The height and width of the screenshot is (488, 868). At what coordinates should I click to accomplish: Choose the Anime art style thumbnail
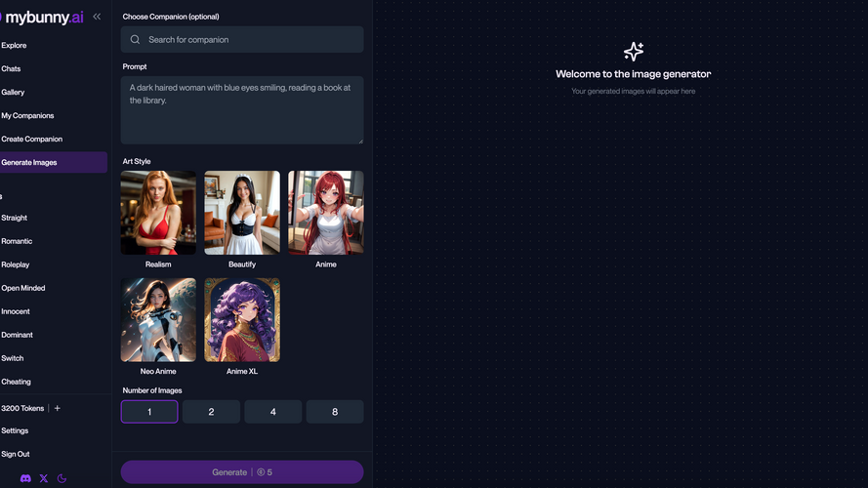pos(326,213)
